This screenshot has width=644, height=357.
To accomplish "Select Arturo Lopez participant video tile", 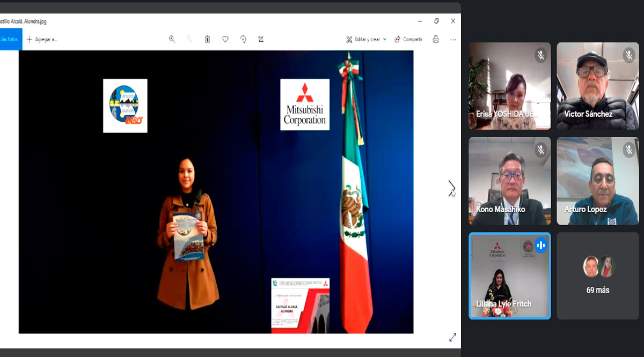I will pyautogui.click(x=598, y=181).
